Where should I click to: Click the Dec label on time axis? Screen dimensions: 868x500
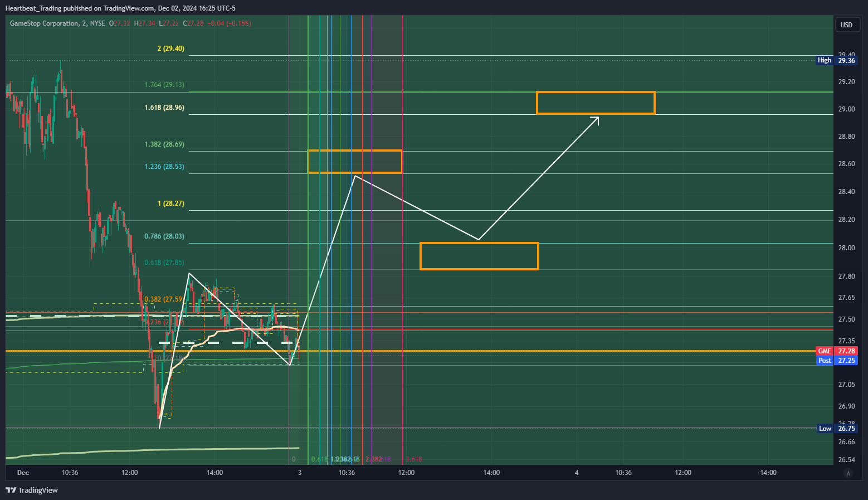pyautogui.click(x=23, y=473)
